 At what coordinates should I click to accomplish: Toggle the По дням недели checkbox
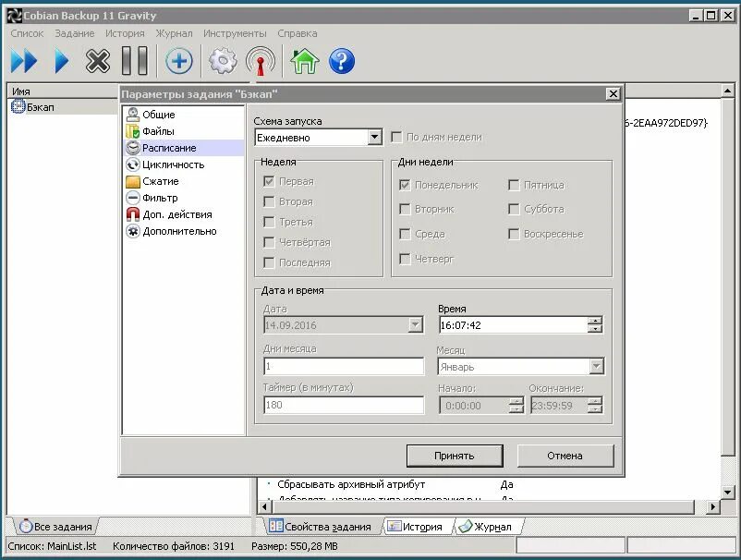pyautogui.click(x=396, y=137)
